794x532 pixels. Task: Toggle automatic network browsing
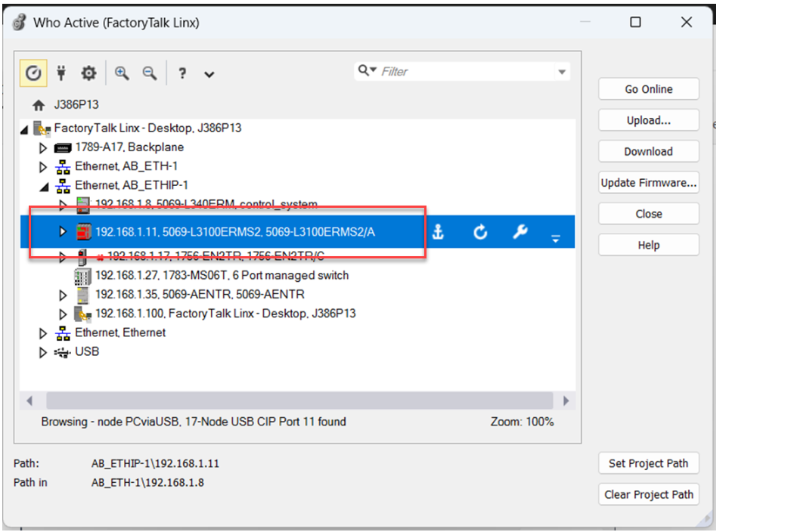point(33,73)
